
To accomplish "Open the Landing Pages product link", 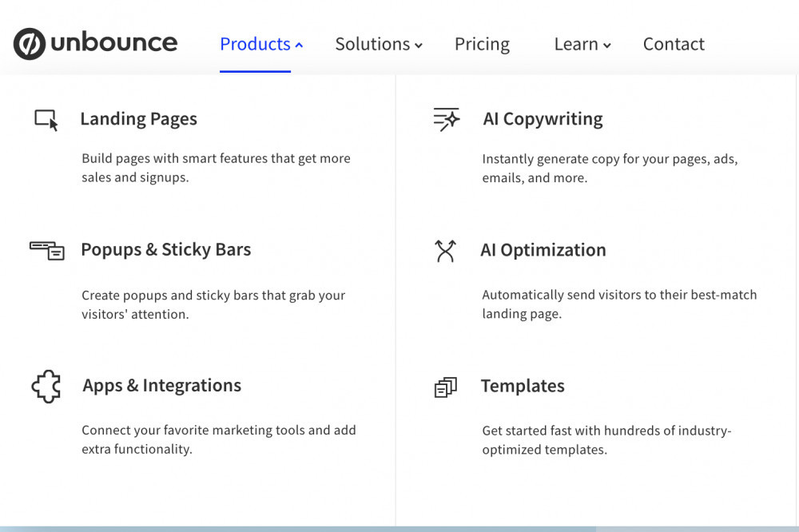I will point(138,119).
